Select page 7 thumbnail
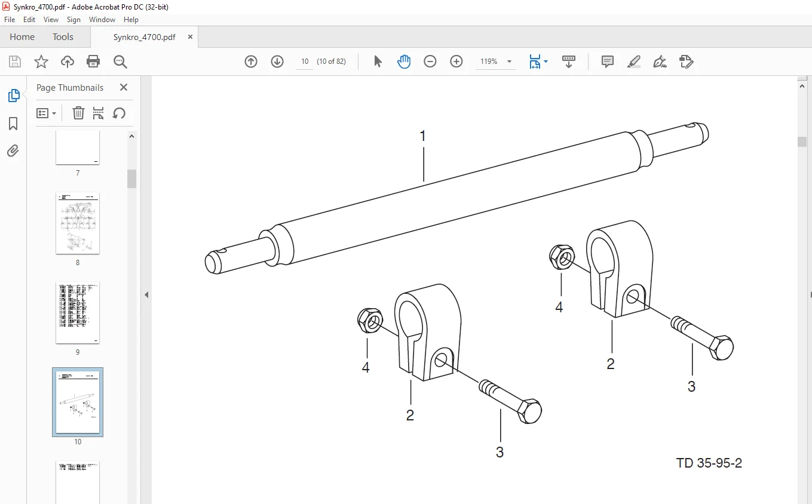This screenshot has width=812, height=504. click(78, 148)
